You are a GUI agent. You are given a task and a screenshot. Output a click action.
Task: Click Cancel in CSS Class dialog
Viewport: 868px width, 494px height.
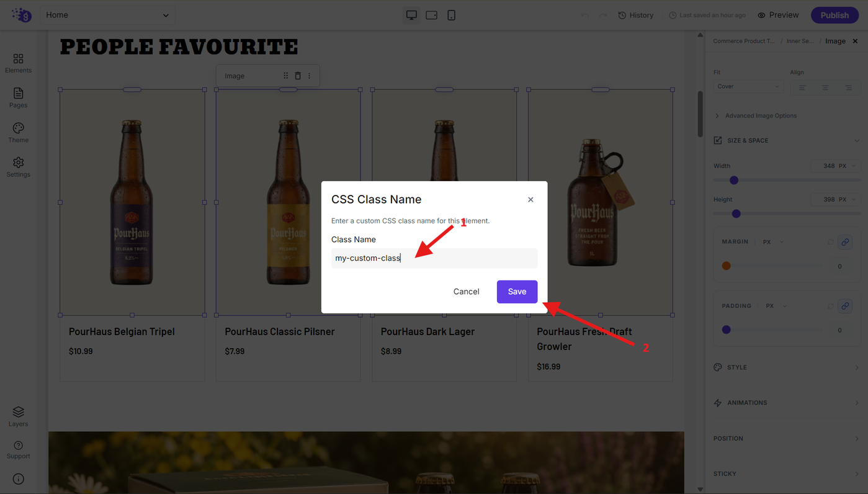[466, 292]
